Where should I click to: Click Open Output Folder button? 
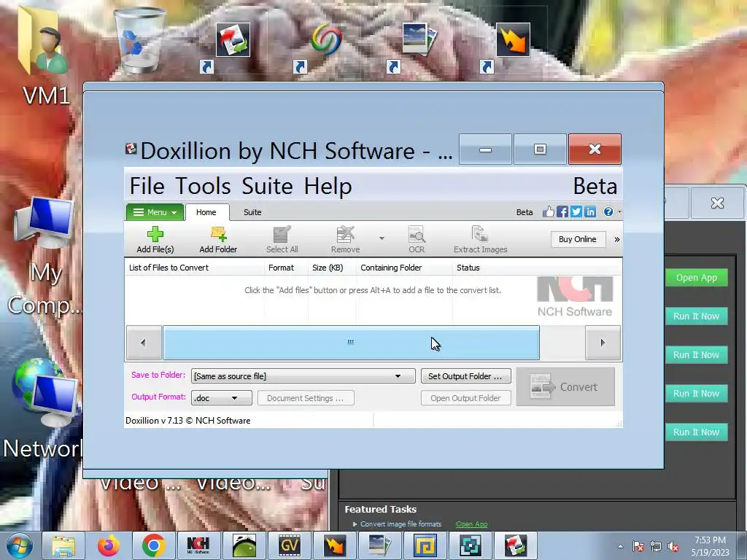[x=465, y=398]
